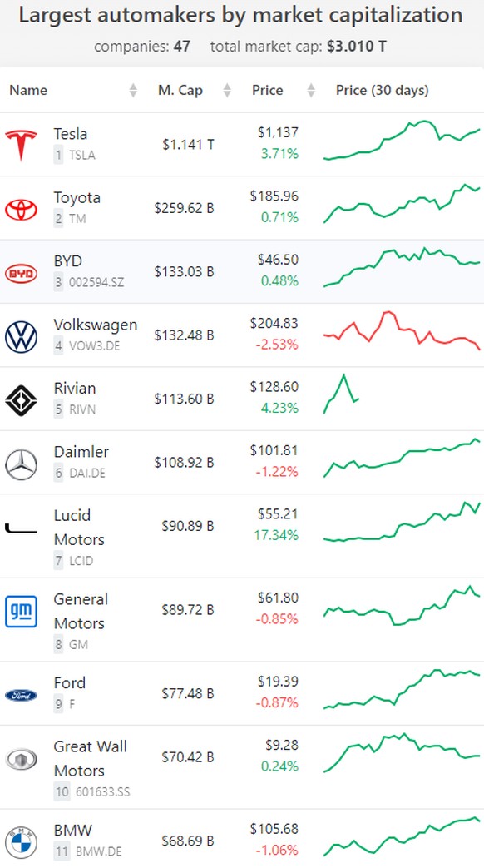Image resolution: width=484 pixels, height=868 pixels.
Task: Click the M. Cap header label
Action: 180,90
